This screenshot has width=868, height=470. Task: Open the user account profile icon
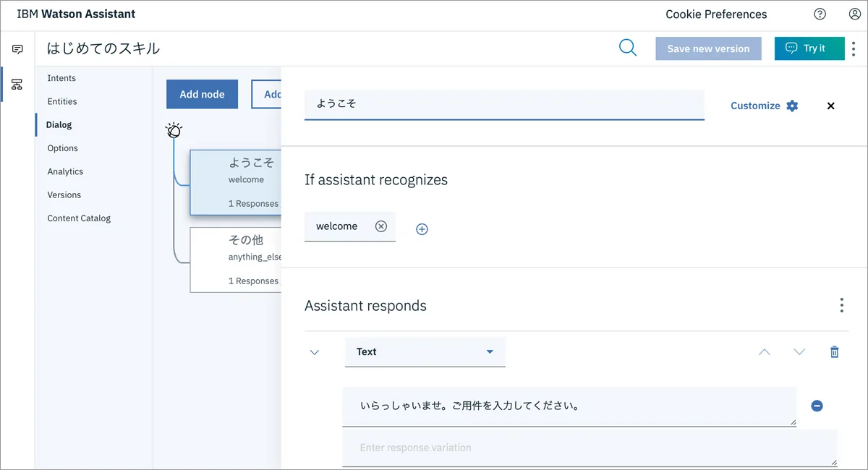pyautogui.click(x=854, y=14)
